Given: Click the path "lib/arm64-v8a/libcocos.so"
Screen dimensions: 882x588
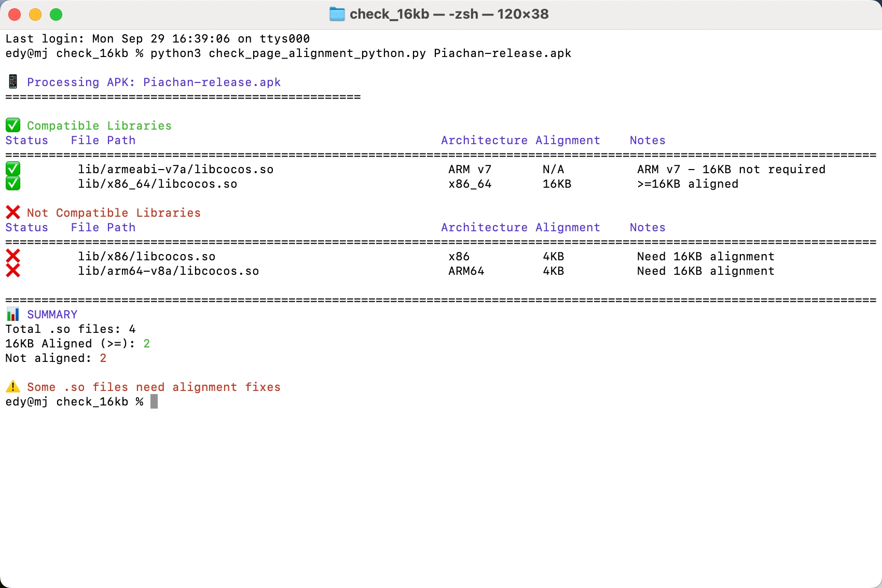Looking at the screenshot, I should click(x=169, y=271).
